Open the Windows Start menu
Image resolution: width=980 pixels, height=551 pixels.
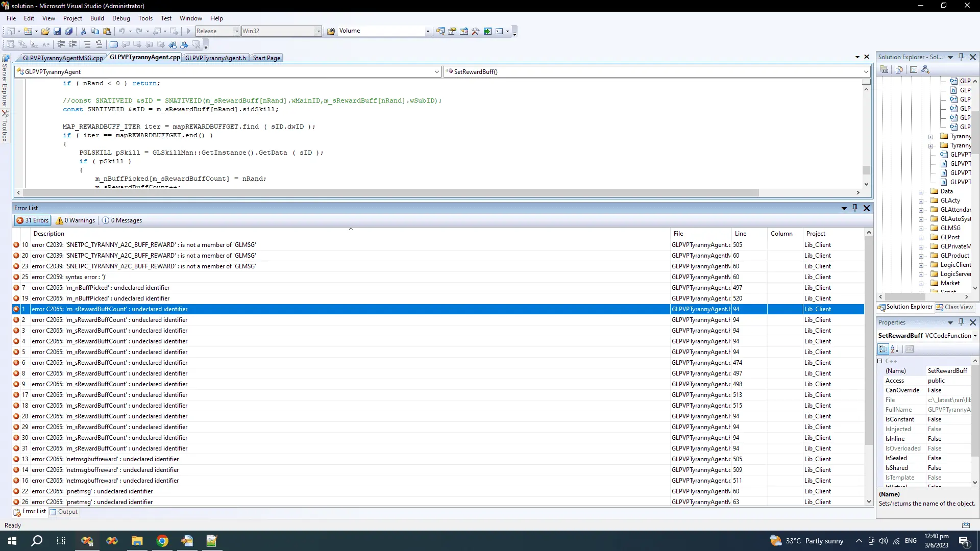coord(12,541)
